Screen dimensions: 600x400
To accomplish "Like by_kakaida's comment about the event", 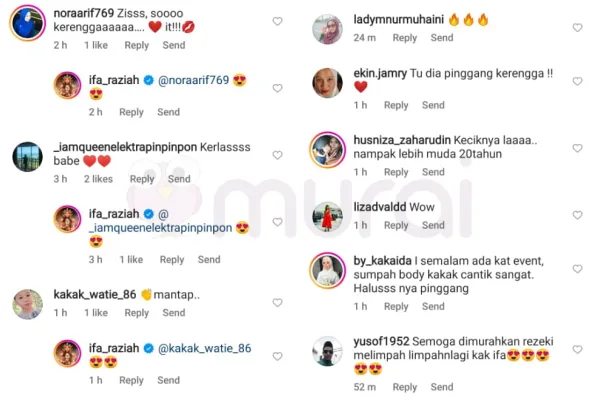I will pyautogui.click(x=577, y=269).
